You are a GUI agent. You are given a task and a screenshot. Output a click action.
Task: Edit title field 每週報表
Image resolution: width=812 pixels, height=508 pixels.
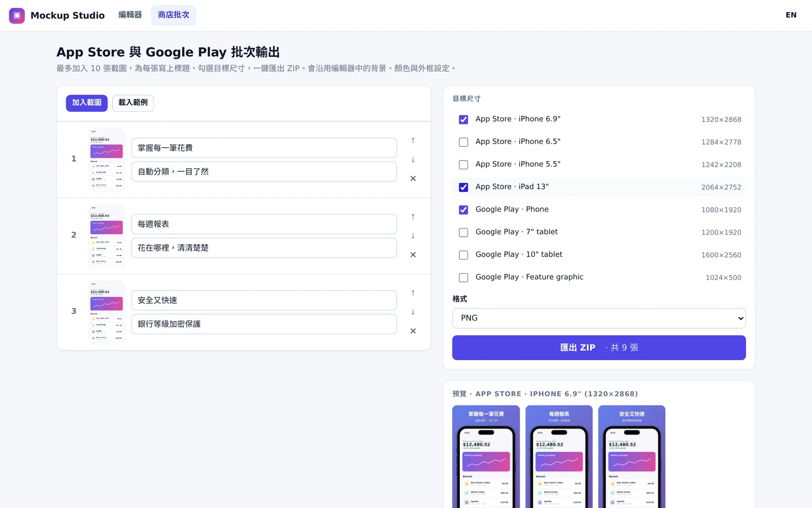point(264,224)
